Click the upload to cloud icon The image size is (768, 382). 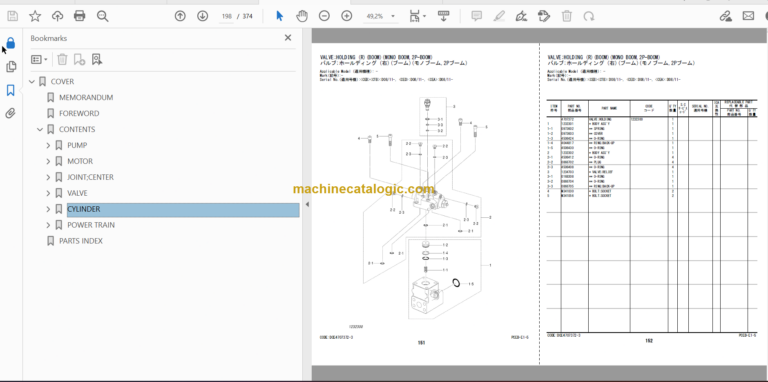click(x=57, y=16)
